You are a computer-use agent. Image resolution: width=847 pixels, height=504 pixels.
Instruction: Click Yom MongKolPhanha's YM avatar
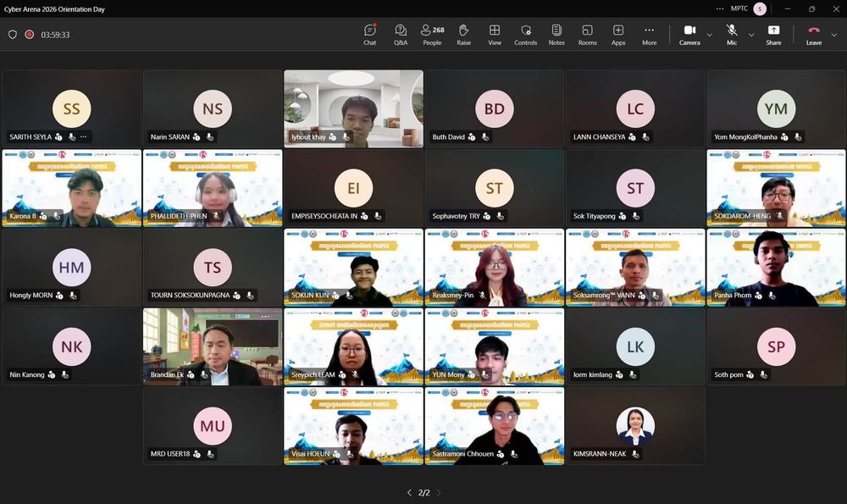(x=776, y=108)
